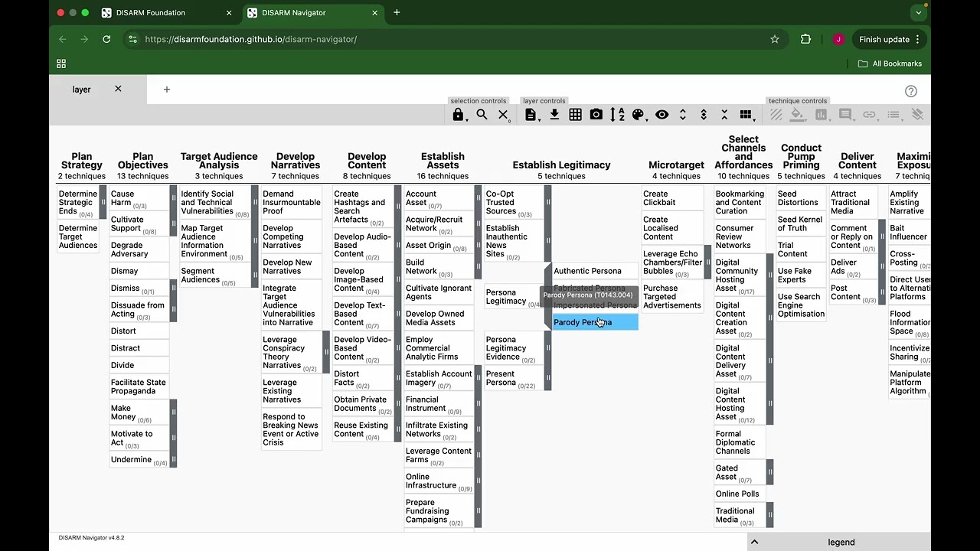Open the color setup palette
Screen dimensions: 980x551
click(x=639, y=115)
